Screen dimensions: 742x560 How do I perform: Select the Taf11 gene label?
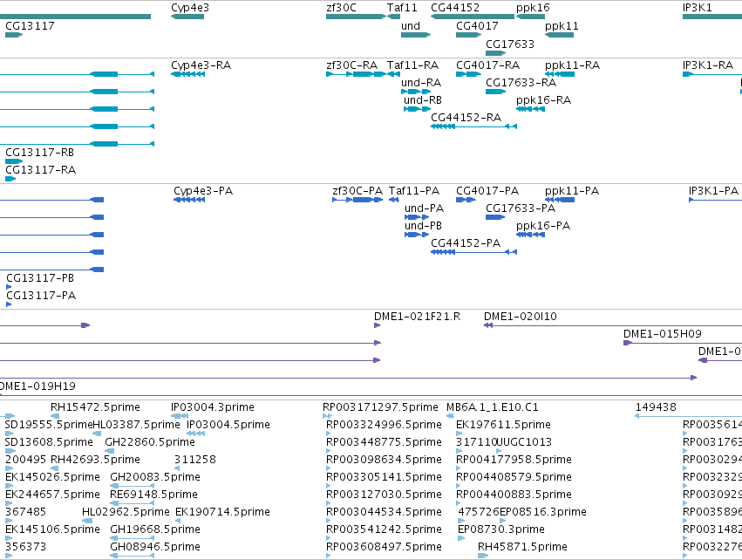tap(402, 8)
